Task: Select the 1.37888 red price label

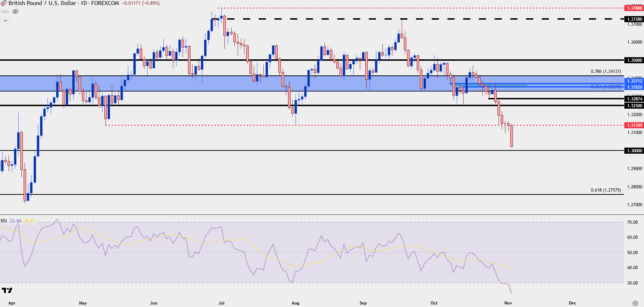Action: click(634, 8)
